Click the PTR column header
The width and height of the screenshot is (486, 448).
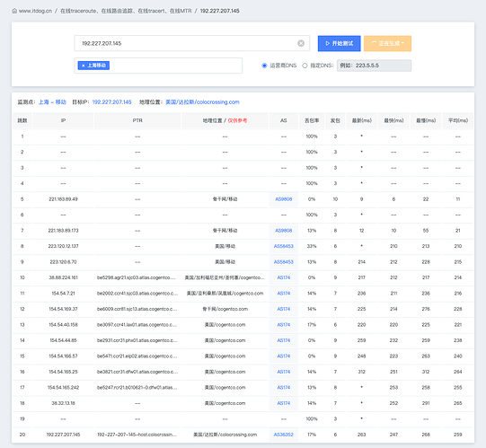(137, 120)
